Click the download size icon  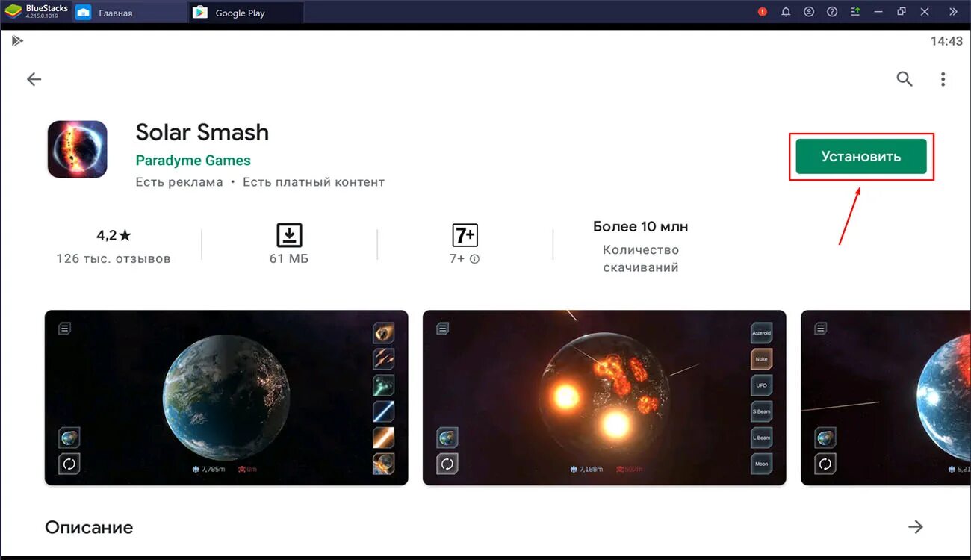(x=289, y=235)
